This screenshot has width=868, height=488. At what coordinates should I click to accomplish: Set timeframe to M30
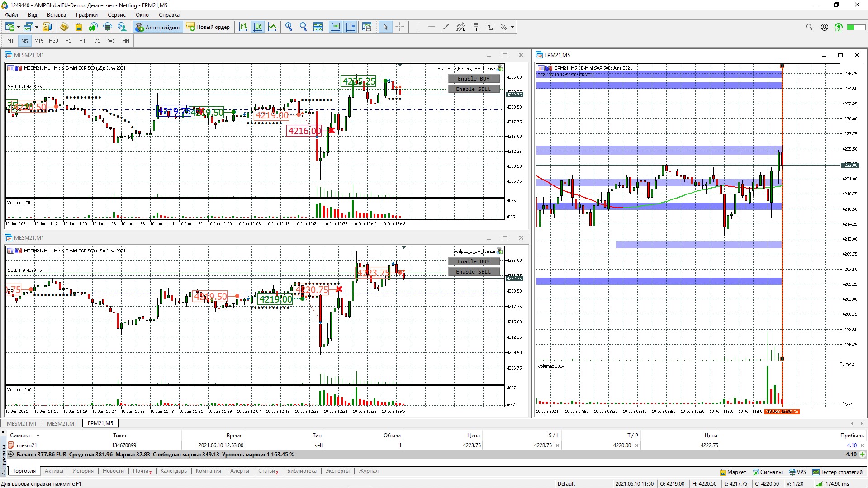click(54, 41)
